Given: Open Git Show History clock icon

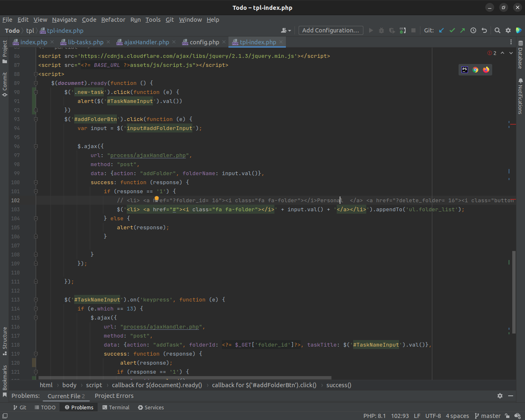Looking at the screenshot, I should tap(473, 30).
